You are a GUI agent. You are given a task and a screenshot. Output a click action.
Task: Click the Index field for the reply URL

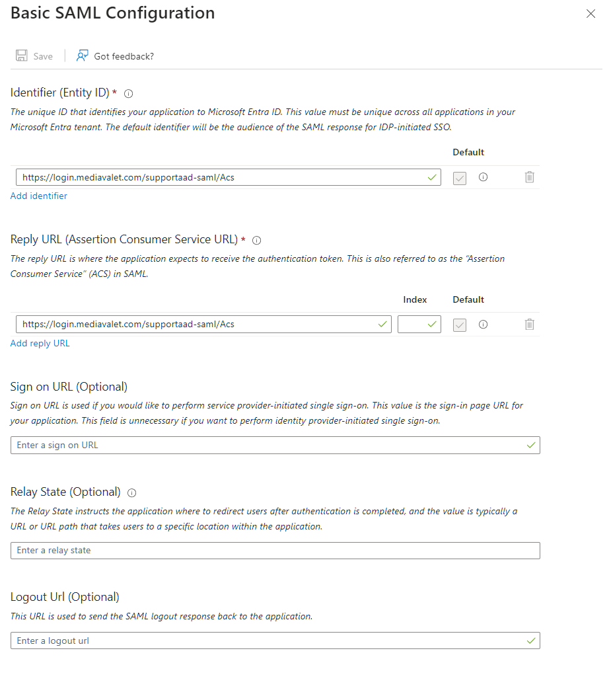point(419,325)
